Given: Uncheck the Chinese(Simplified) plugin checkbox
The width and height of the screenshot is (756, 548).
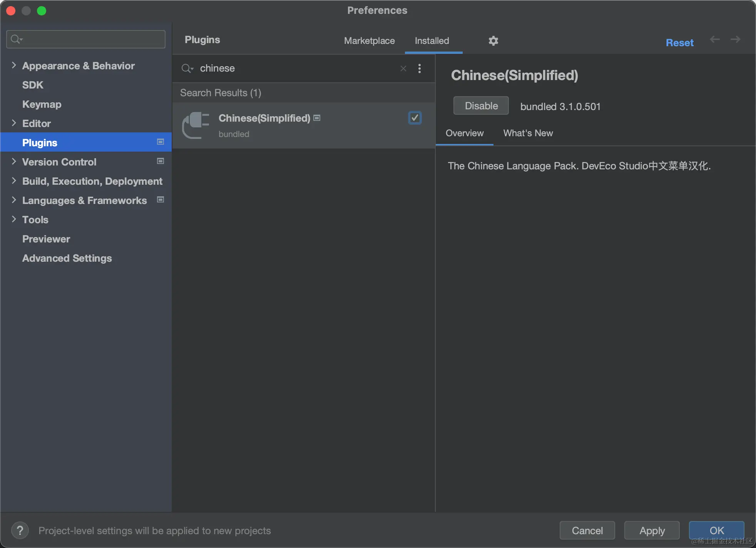Looking at the screenshot, I should click(415, 118).
